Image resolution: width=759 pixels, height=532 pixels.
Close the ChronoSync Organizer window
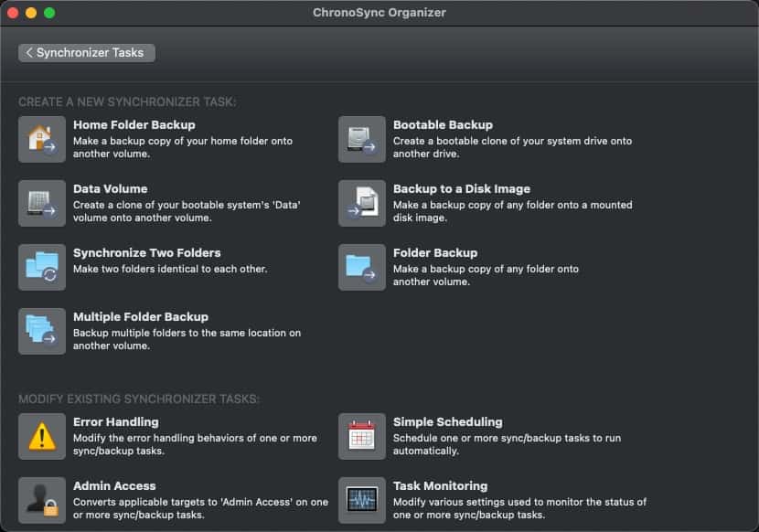pyautogui.click(x=13, y=13)
